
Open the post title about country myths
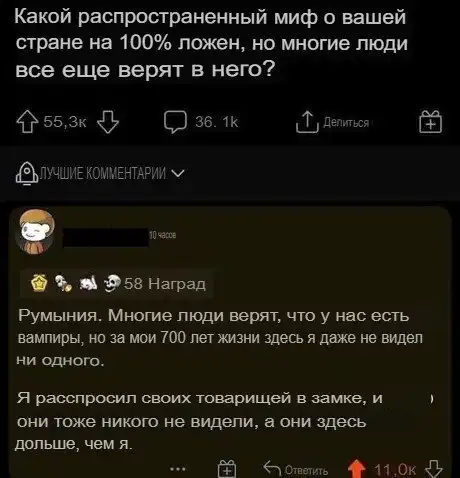click(211, 43)
